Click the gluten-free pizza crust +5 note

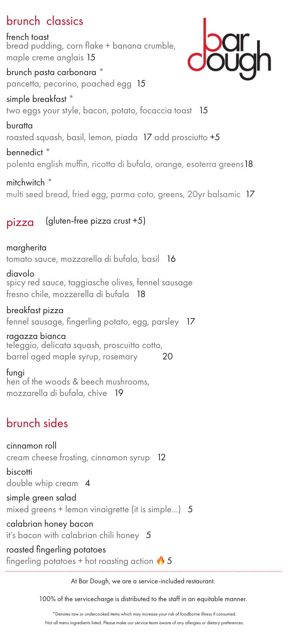click(x=95, y=221)
